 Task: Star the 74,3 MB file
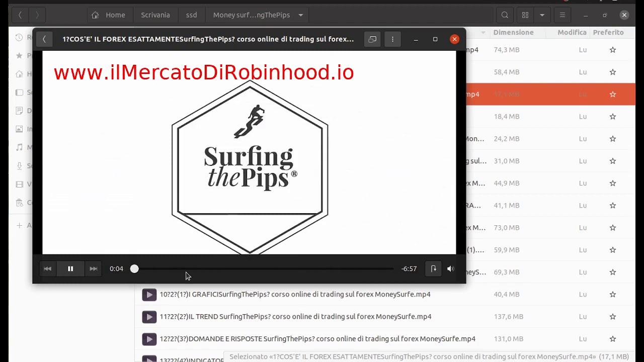(x=613, y=50)
